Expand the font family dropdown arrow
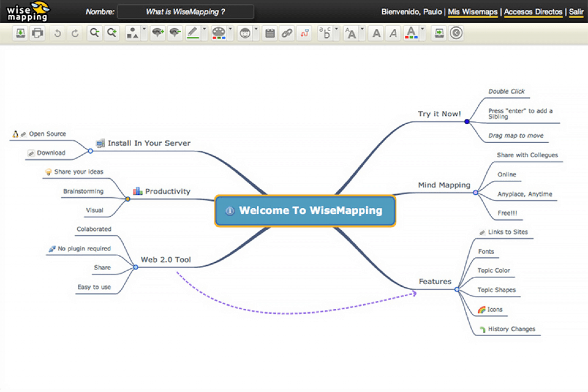The image size is (588, 392). (x=336, y=33)
